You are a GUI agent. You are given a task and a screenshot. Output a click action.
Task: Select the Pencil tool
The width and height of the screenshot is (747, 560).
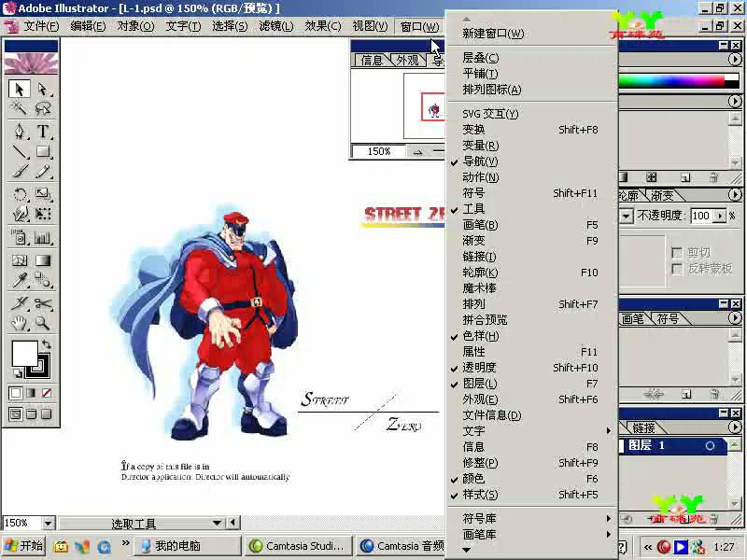point(43,172)
